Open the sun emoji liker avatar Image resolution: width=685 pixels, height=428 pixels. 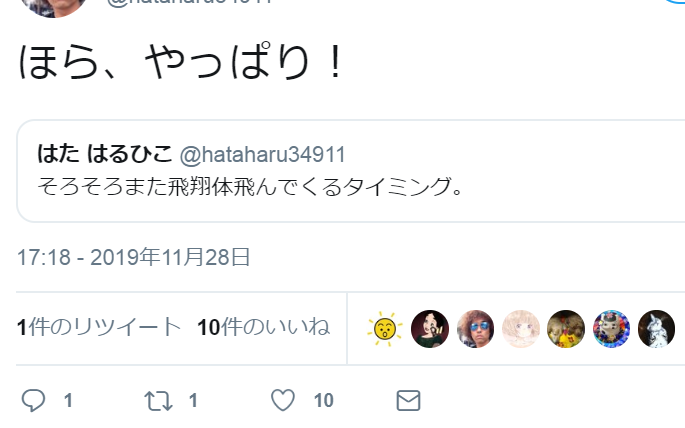pyautogui.click(x=384, y=329)
